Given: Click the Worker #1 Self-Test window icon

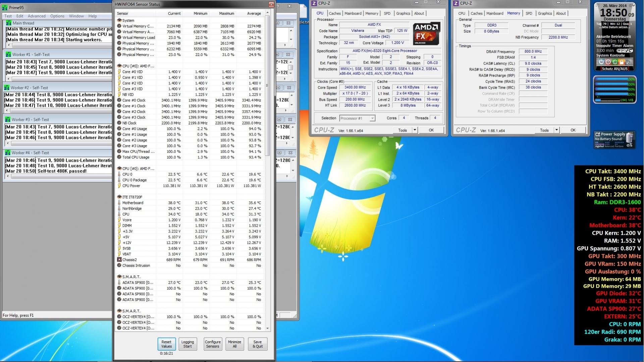Looking at the screenshot, I should point(8,54).
